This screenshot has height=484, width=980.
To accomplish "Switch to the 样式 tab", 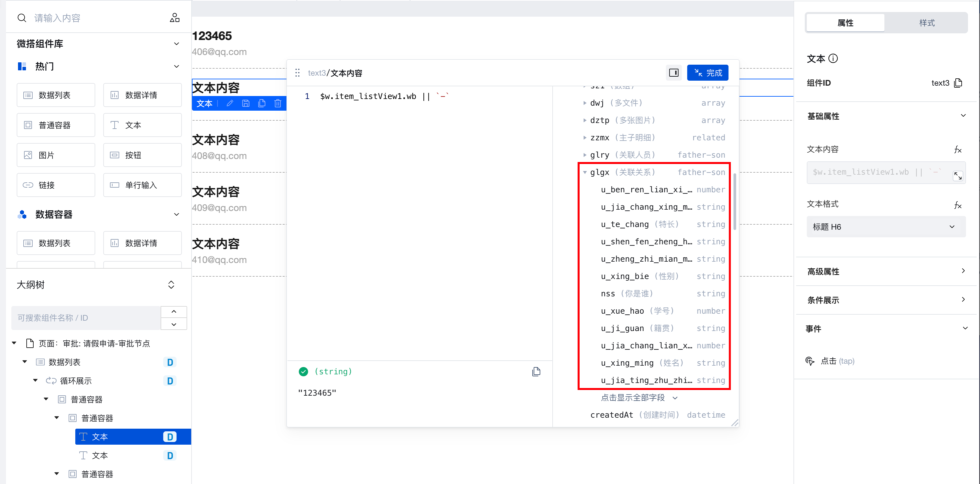I will [926, 23].
